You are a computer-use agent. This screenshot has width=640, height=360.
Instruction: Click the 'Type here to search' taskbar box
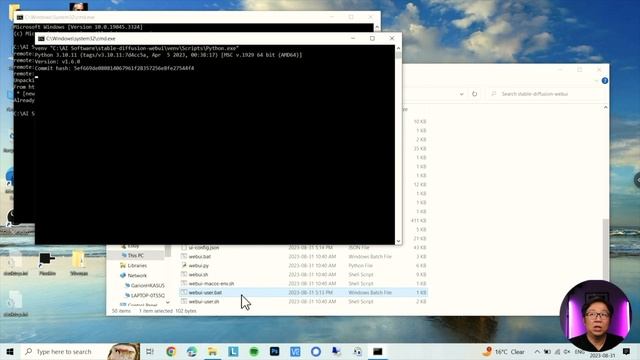63,351
